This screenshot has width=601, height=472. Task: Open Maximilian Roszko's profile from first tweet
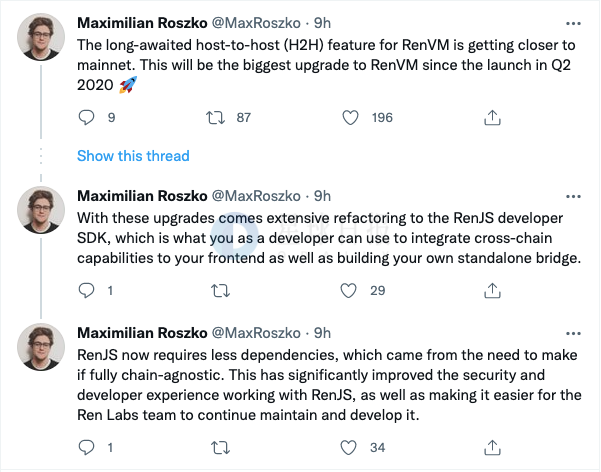[143, 22]
